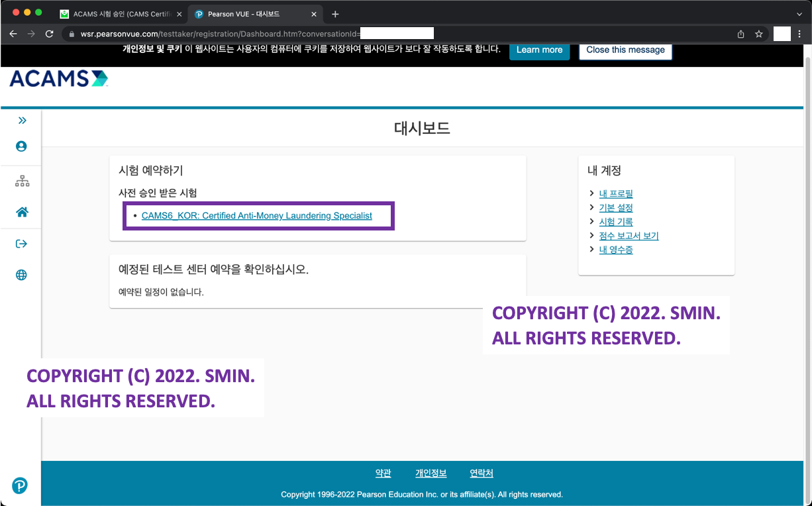Click the browser forward arrow

pos(31,34)
